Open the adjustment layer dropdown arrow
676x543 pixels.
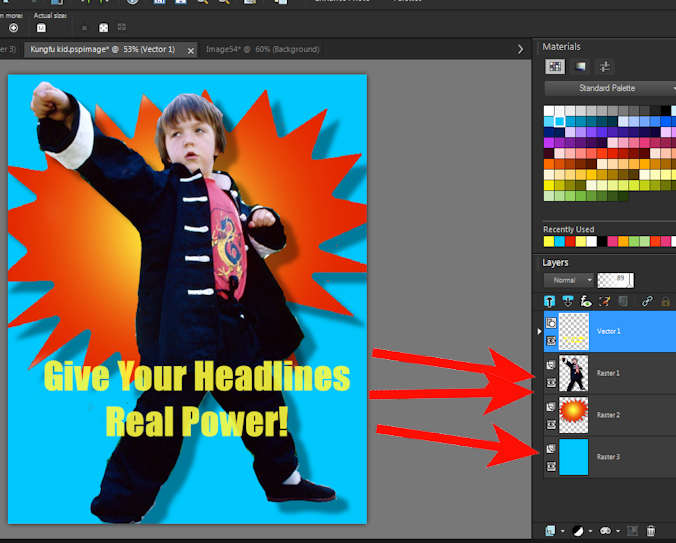pyautogui.click(x=590, y=531)
